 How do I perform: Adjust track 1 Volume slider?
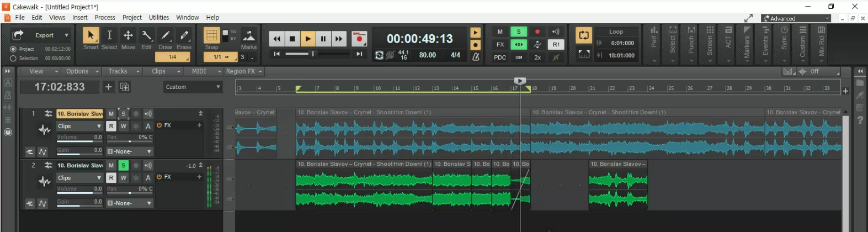(x=79, y=138)
